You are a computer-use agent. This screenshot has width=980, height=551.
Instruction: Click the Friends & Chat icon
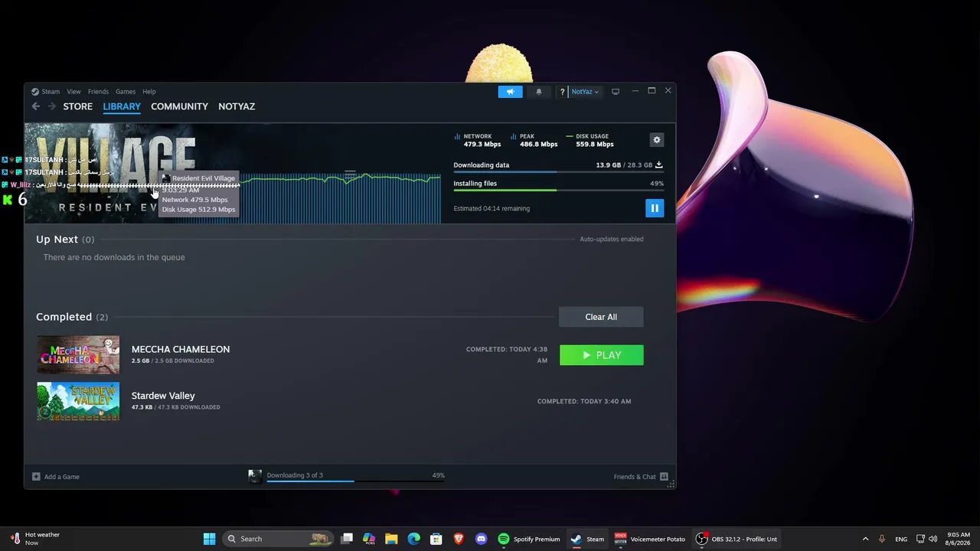pyautogui.click(x=664, y=477)
